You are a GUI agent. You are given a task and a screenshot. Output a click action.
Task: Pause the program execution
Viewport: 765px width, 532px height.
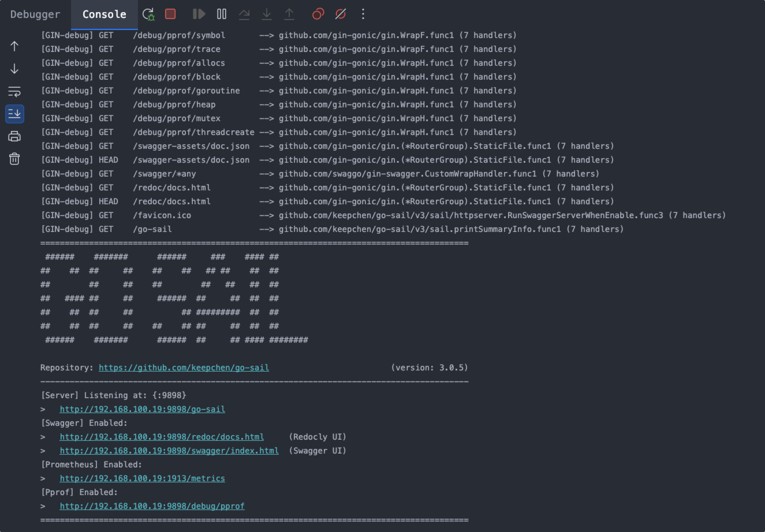click(x=222, y=14)
